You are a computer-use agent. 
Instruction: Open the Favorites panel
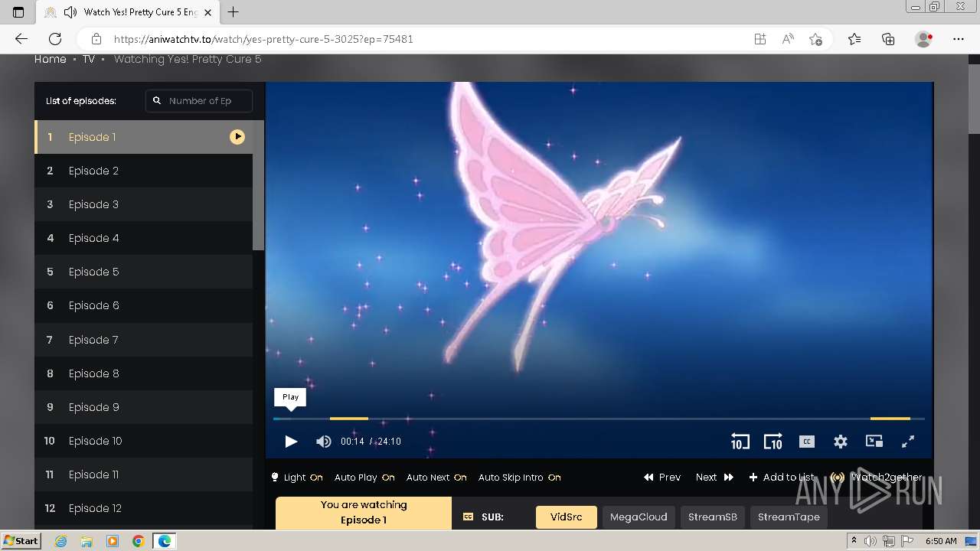coord(854,39)
